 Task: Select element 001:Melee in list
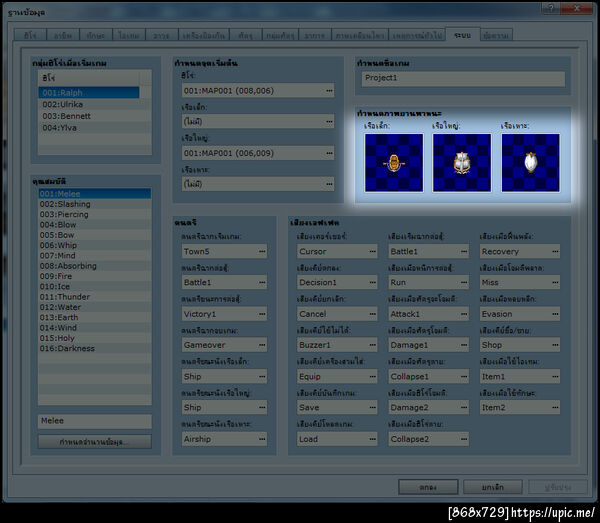pos(95,194)
